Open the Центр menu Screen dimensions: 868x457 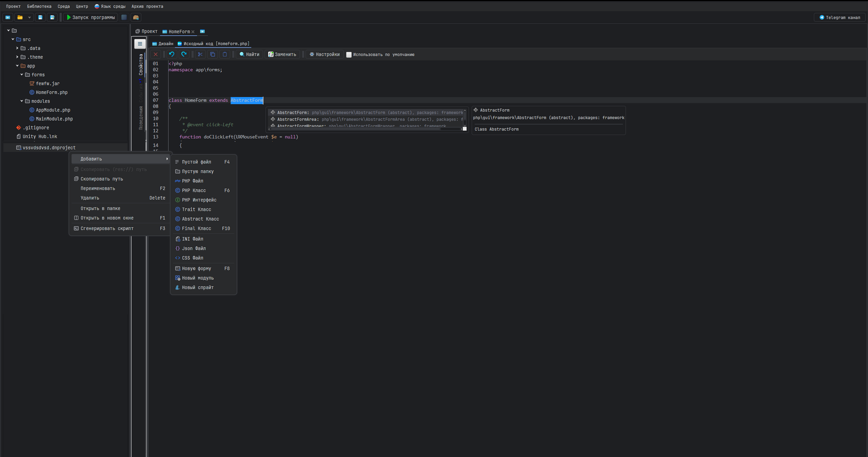point(82,6)
